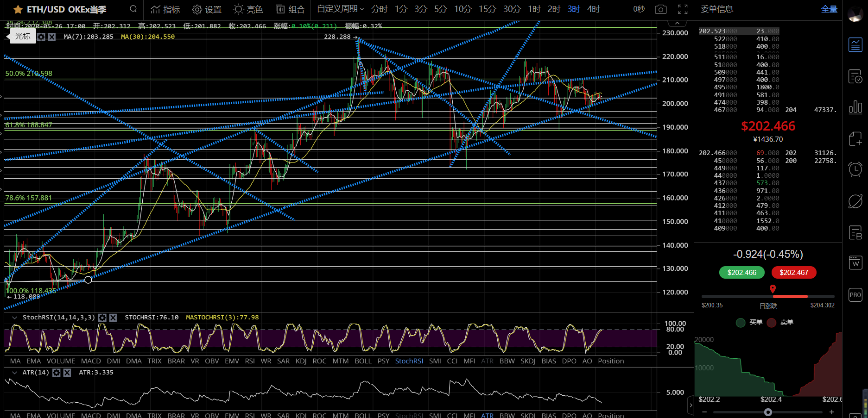Screen dimensions: 868x418
Task: Open the bar chart icon in sidebar
Action: coord(855,107)
